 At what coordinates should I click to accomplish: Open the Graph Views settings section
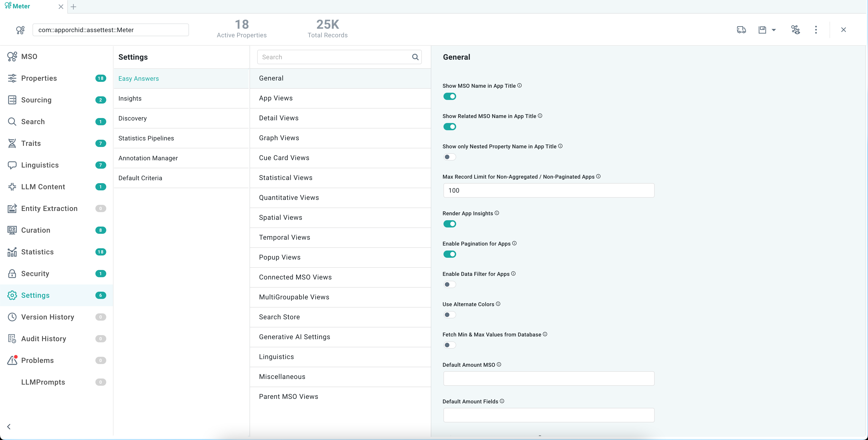point(279,137)
